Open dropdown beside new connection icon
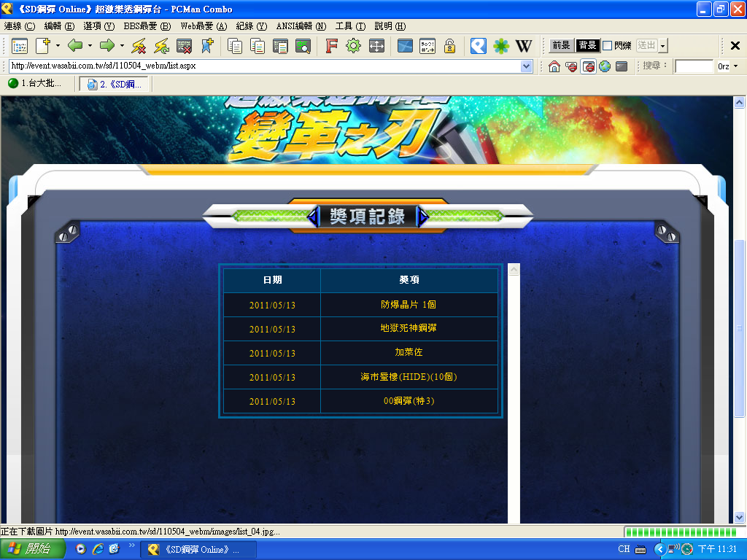This screenshot has width=747, height=560. [58, 46]
